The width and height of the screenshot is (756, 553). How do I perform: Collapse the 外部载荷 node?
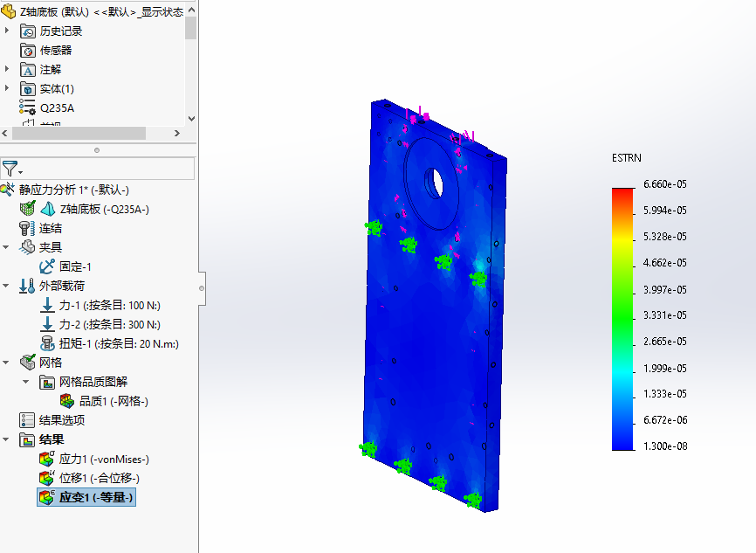(6, 286)
